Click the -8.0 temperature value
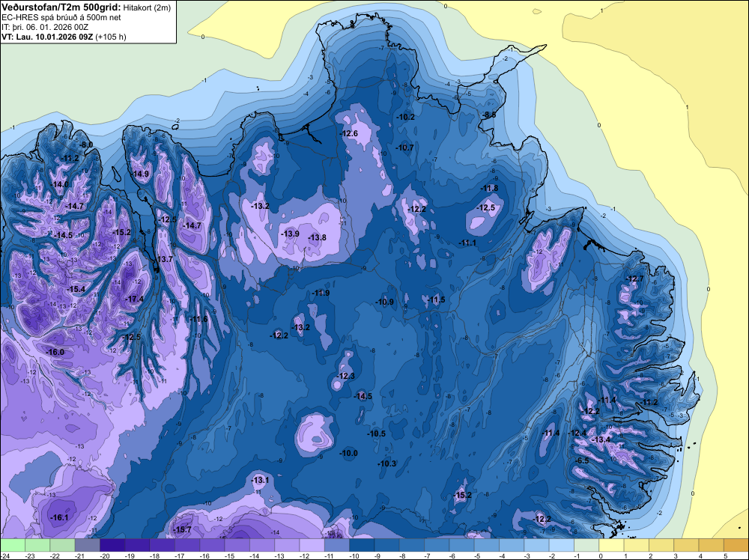 [86, 144]
